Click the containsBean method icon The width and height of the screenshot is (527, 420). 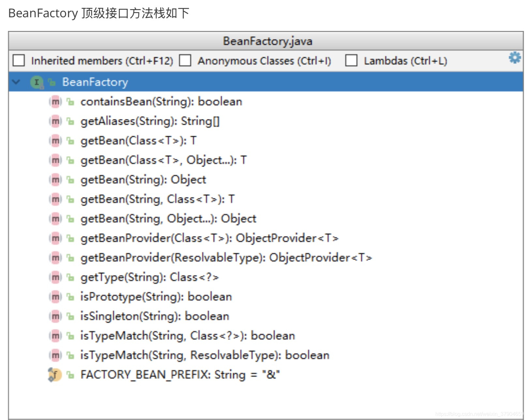[x=55, y=102]
